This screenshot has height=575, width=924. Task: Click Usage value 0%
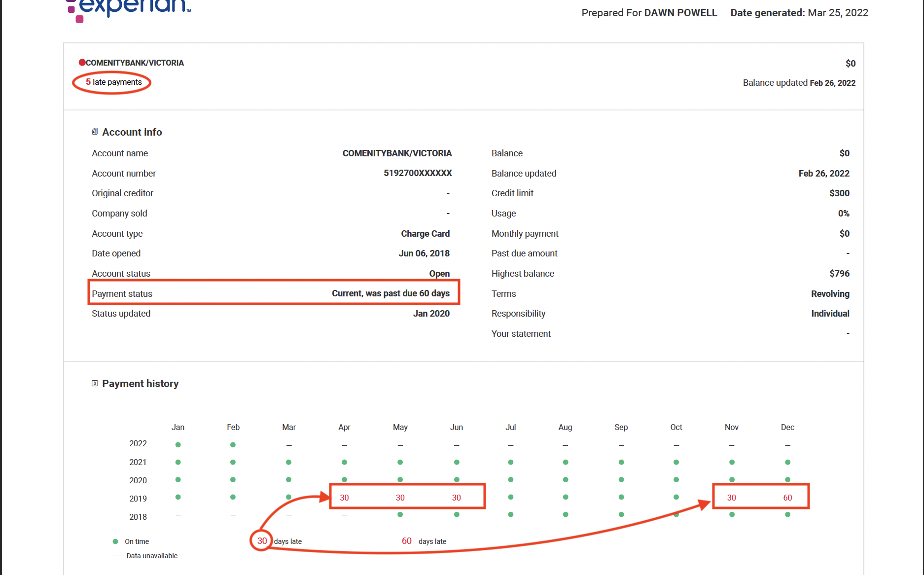[x=844, y=214]
